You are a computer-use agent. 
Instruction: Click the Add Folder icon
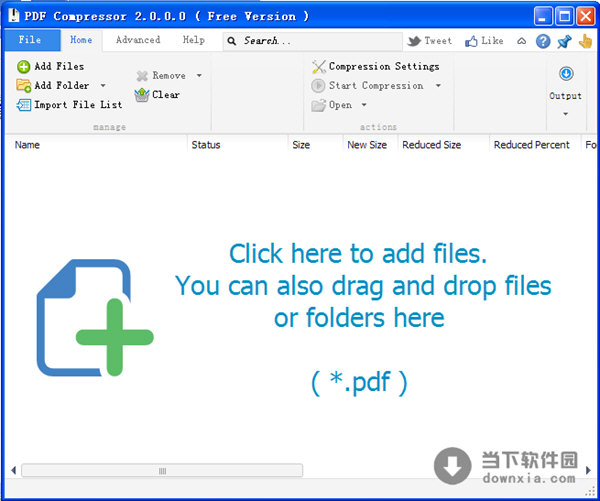tap(23, 85)
